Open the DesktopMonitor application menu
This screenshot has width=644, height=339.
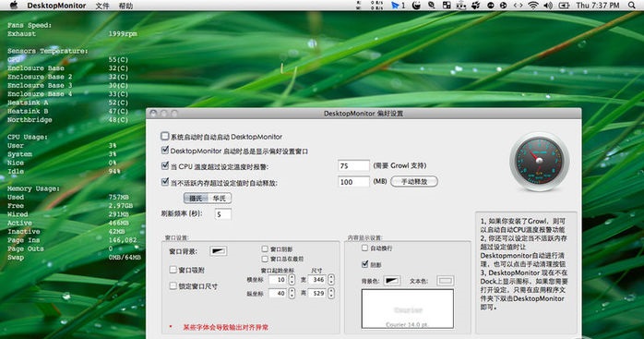[x=56, y=6]
